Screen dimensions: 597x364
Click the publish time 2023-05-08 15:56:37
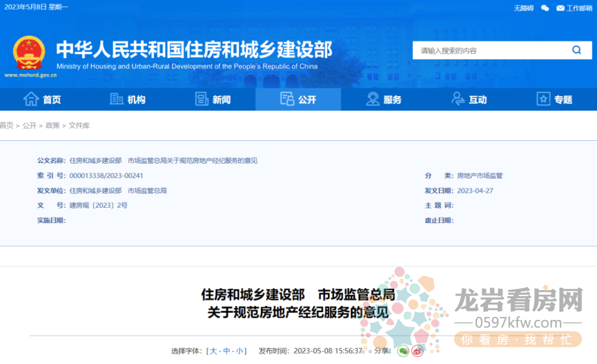point(328,351)
